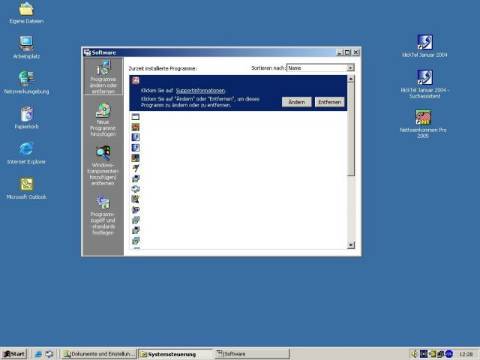The image size is (480, 360).
Task: Open the Papierkorb desktop icon
Action: (26, 117)
